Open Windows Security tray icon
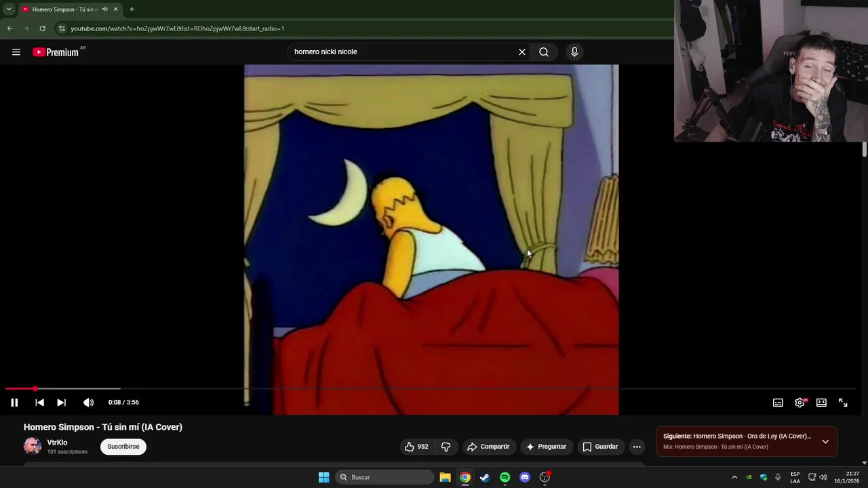Screen dimensions: 868x488 764,477
